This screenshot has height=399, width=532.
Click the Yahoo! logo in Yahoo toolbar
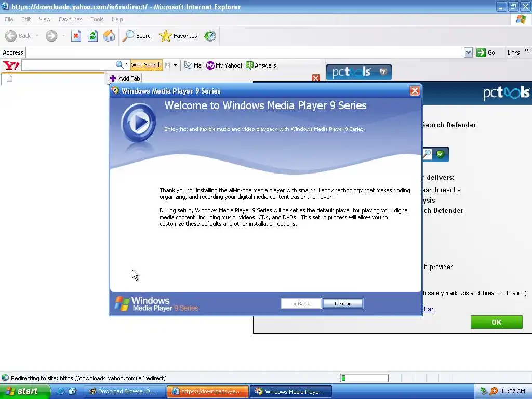point(11,65)
